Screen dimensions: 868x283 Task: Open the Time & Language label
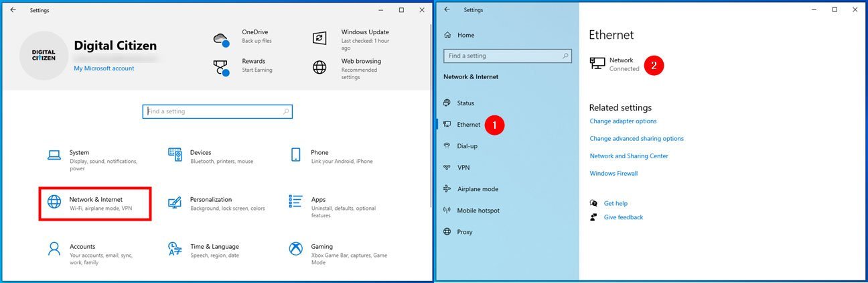pyautogui.click(x=214, y=247)
